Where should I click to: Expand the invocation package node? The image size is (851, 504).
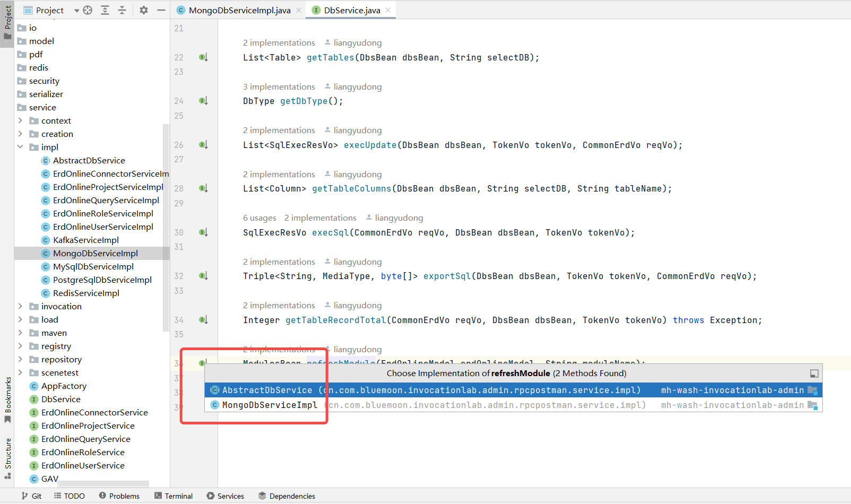(x=21, y=306)
